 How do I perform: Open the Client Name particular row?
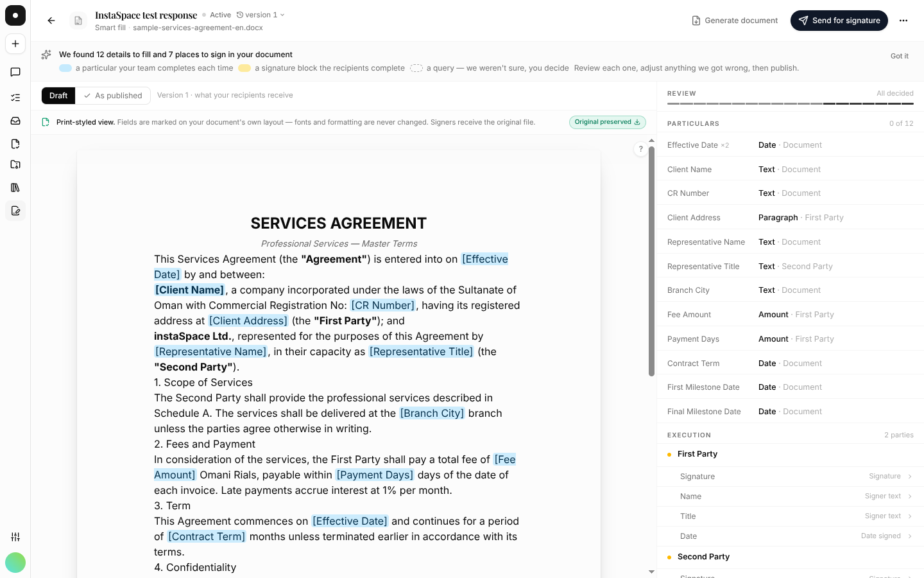[791, 170]
